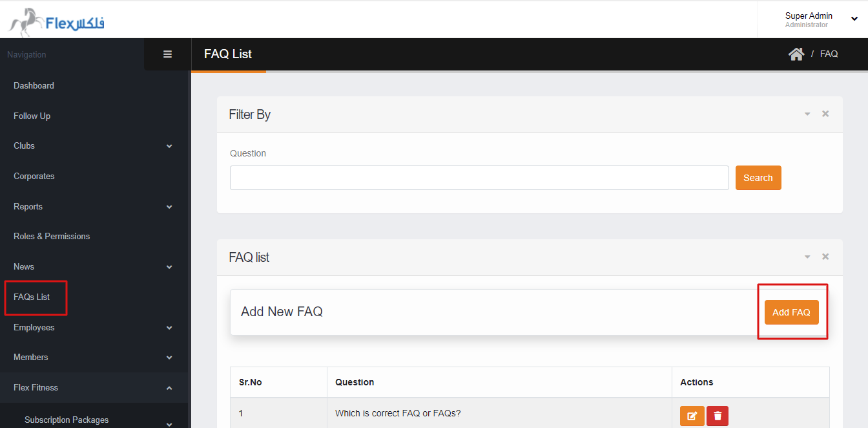Click the home breadcrumb icon
Image resolution: width=868 pixels, height=428 pixels.
click(796, 54)
